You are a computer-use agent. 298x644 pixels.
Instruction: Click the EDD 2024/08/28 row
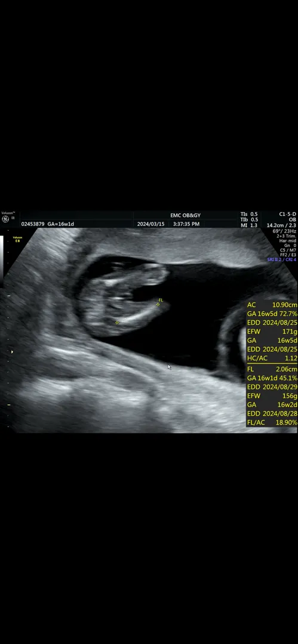[272, 414]
